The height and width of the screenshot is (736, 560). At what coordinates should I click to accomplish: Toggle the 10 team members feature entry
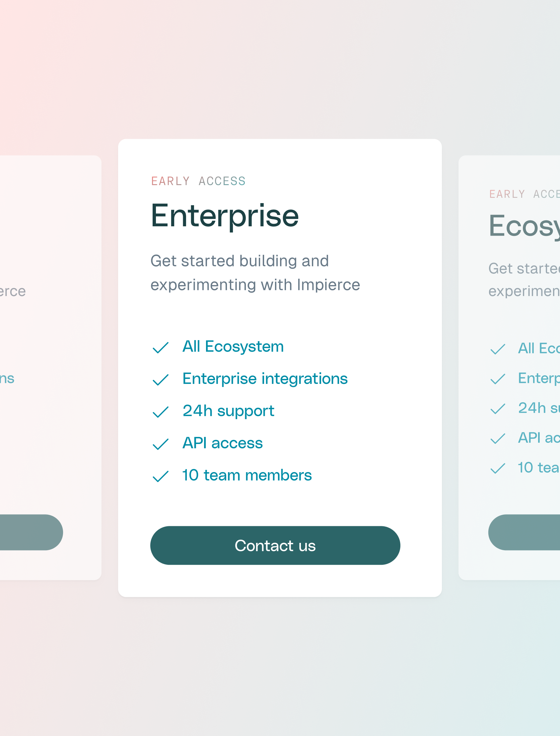247,475
